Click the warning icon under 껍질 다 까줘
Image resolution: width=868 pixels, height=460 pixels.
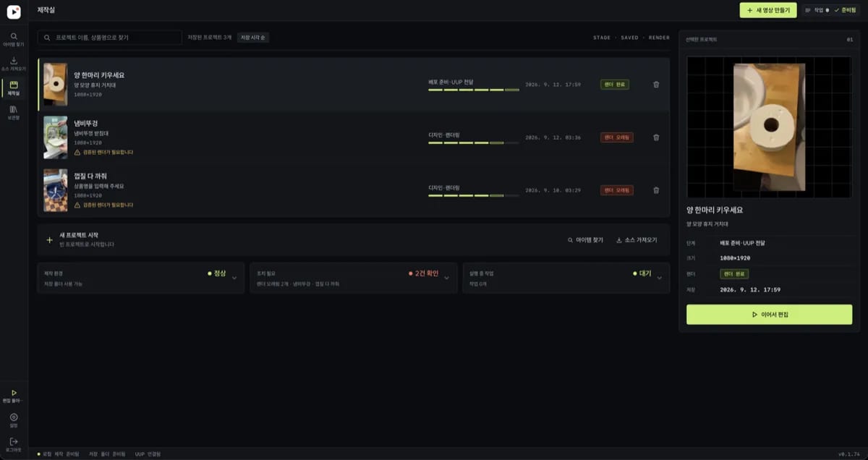[77, 205]
